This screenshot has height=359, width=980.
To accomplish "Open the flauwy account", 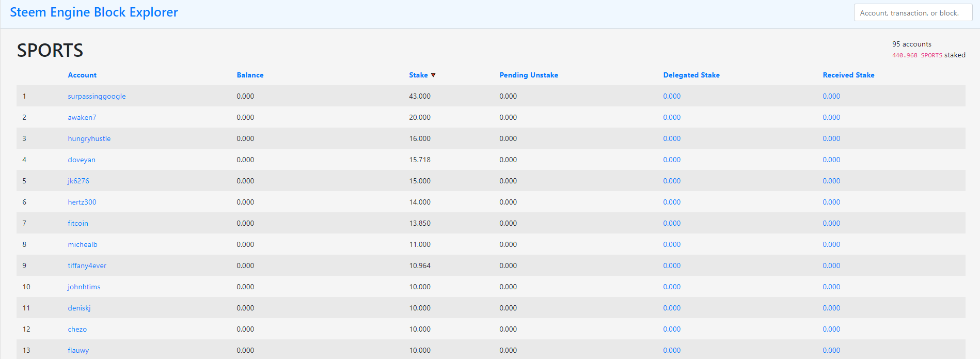I will click(78, 350).
